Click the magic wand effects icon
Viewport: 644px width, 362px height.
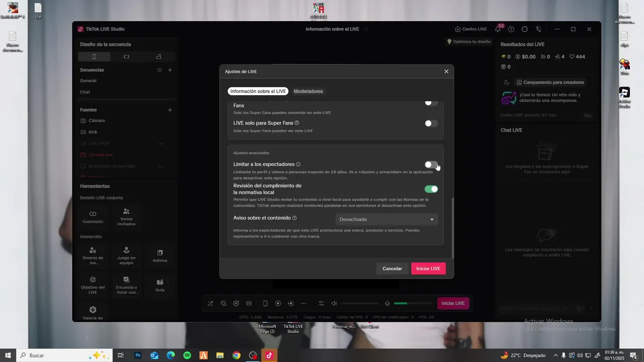[210, 303]
